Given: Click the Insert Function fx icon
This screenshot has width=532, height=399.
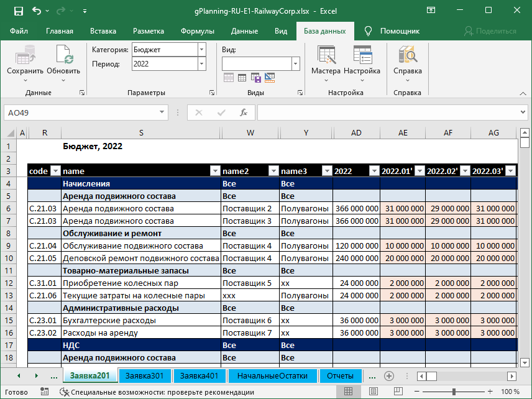Looking at the screenshot, I should tap(243, 112).
